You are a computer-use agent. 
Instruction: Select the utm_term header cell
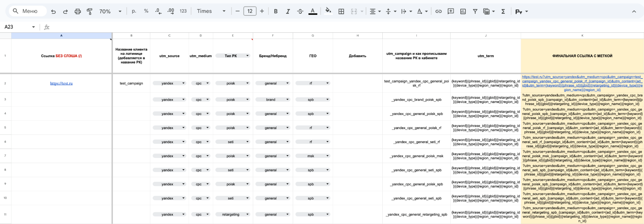pyautogui.click(x=485, y=56)
